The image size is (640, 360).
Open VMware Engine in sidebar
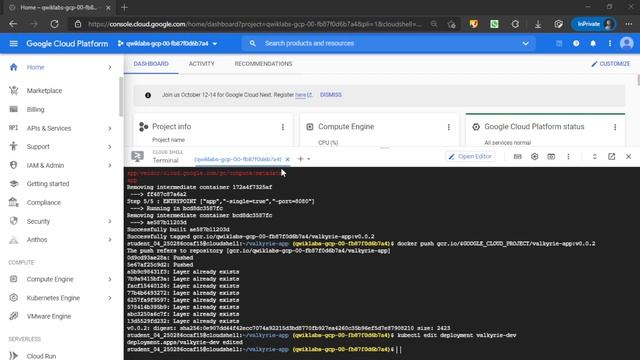click(x=49, y=316)
